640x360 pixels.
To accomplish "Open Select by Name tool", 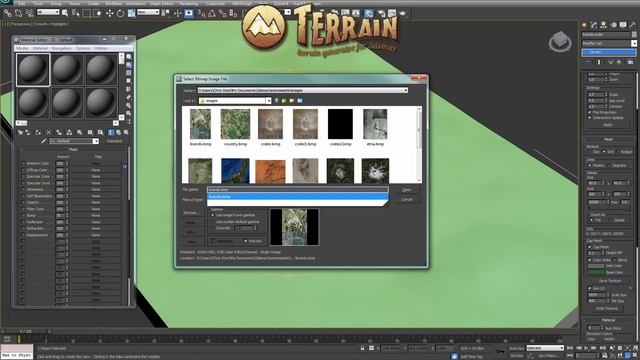I will tap(76, 13).
